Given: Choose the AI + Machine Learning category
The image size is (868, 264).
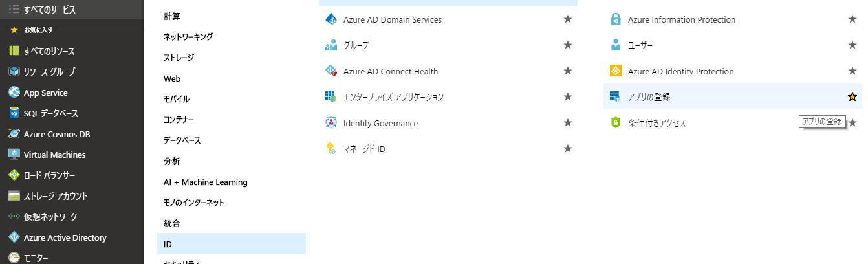Looking at the screenshot, I should tap(206, 182).
